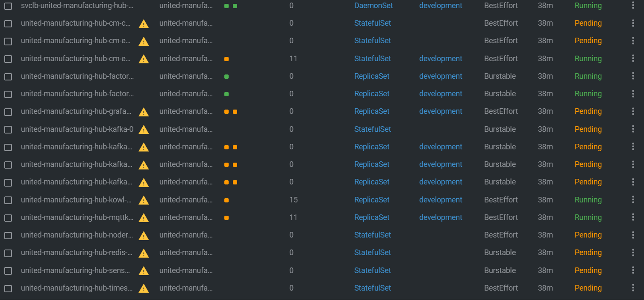The width and height of the screenshot is (644, 300).
Task: Open actions menu for the hub-grafa pod row
Action: point(633,111)
